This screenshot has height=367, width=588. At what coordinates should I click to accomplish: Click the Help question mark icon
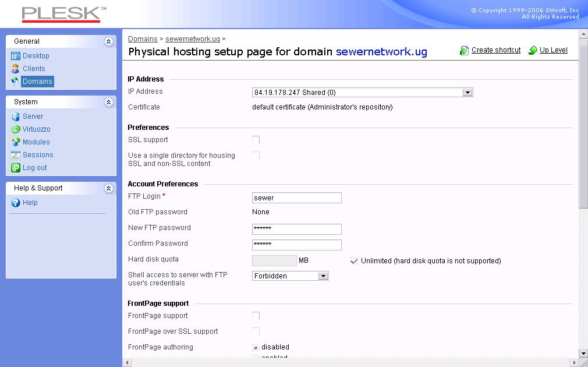pos(16,203)
